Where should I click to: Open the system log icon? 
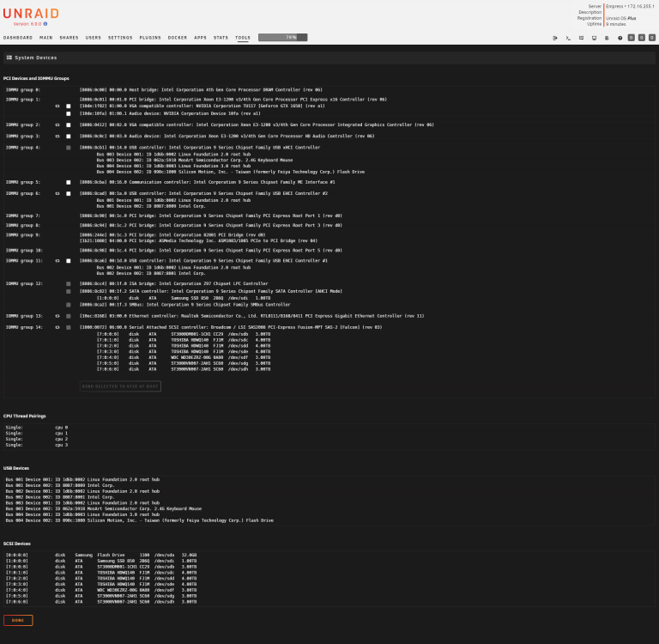pyautogui.click(x=607, y=38)
